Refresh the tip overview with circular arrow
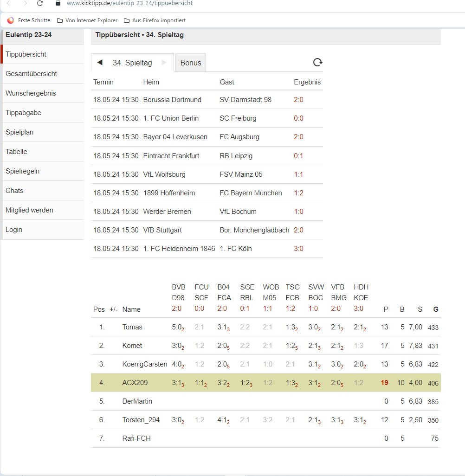465x476 pixels. [x=317, y=62]
